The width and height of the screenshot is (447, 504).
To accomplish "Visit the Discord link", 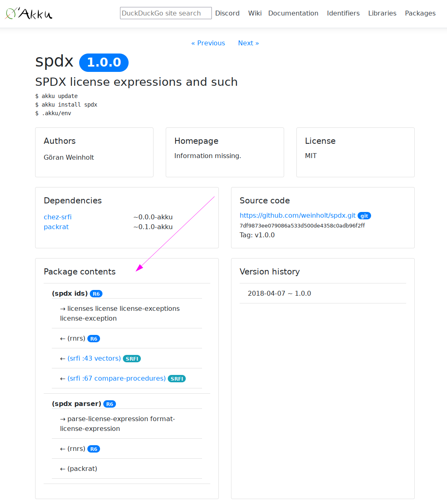I will [x=227, y=13].
